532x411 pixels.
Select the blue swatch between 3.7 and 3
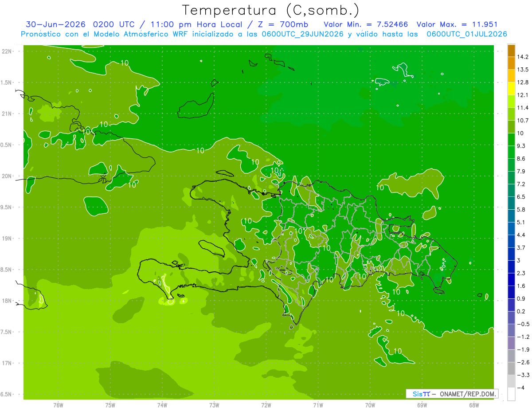[x=511, y=254]
